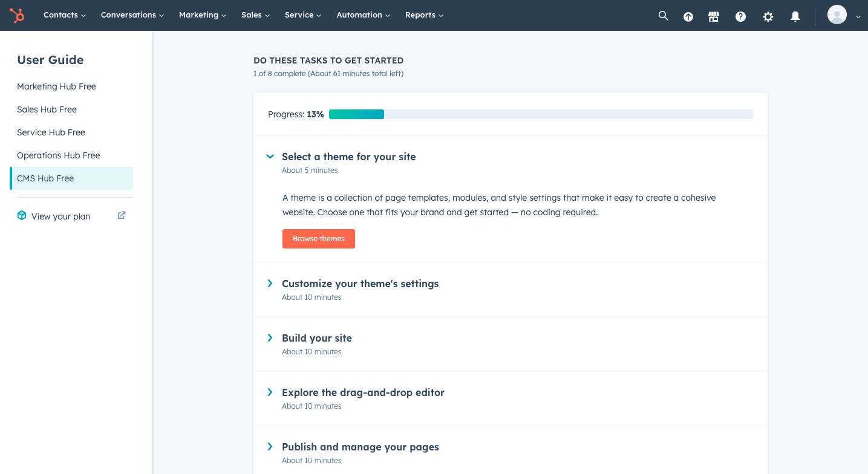
Task: Select Sales Hub Free in User Guide
Action: [x=71, y=109]
